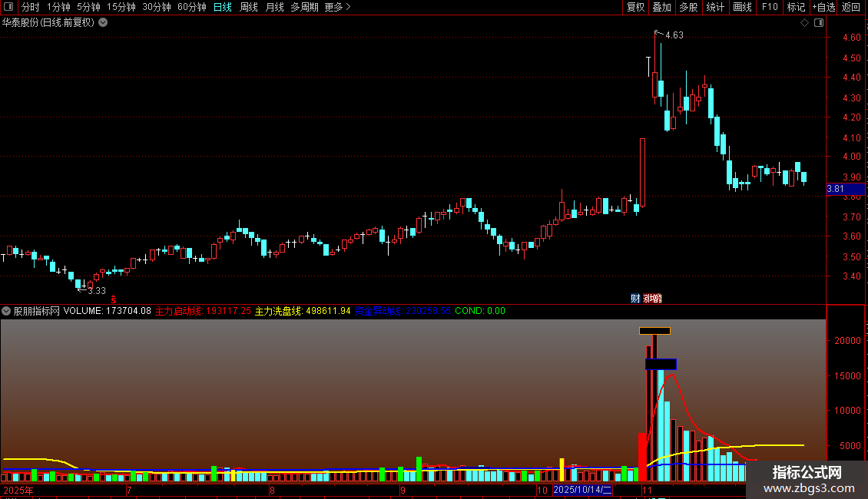This screenshot has width=868, height=499.
Task: Open the 多周期 multi-period view
Action: tap(304, 7)
